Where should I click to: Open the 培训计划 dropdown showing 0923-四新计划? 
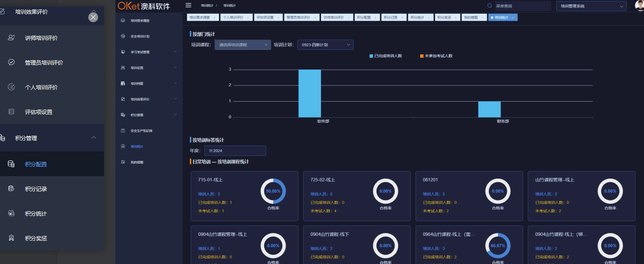325,45
